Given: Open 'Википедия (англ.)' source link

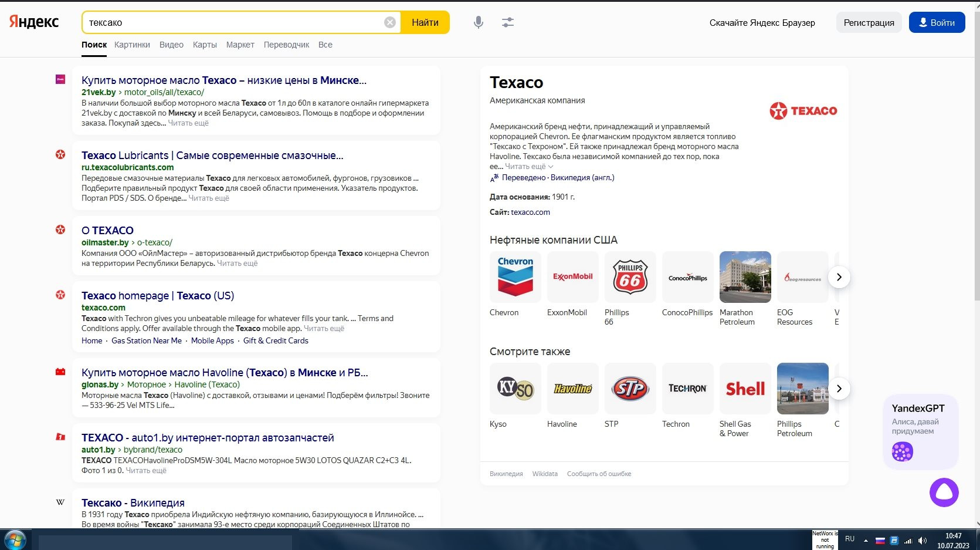Looking at the screenshot, I should 582,177.
